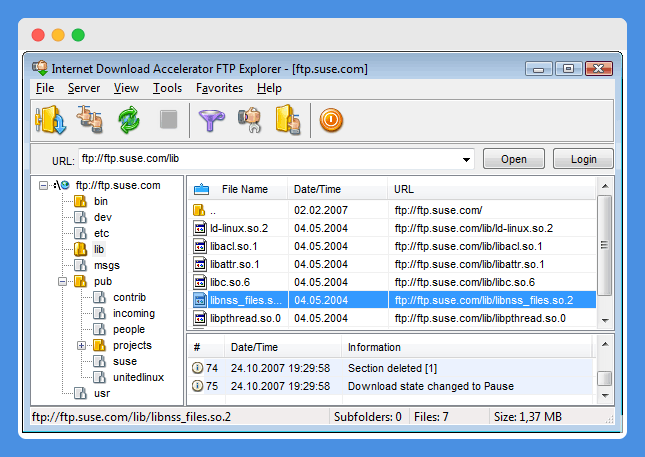The height and width of the screenshot is (457, 645).
Task: Click the usr folder icon in tree
Action: pyautogui.click(x=81, y=393)
